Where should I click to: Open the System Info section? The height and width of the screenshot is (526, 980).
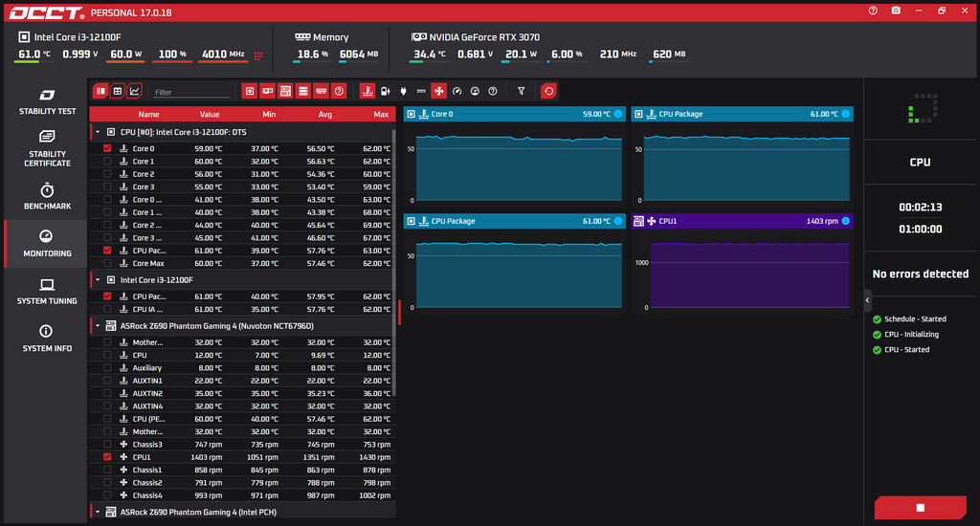coord(47,339)
